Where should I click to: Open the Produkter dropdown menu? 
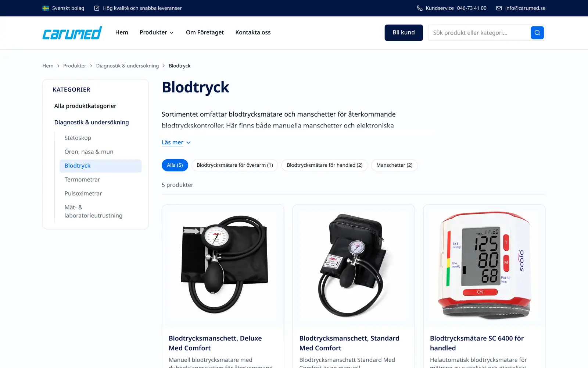157,32
